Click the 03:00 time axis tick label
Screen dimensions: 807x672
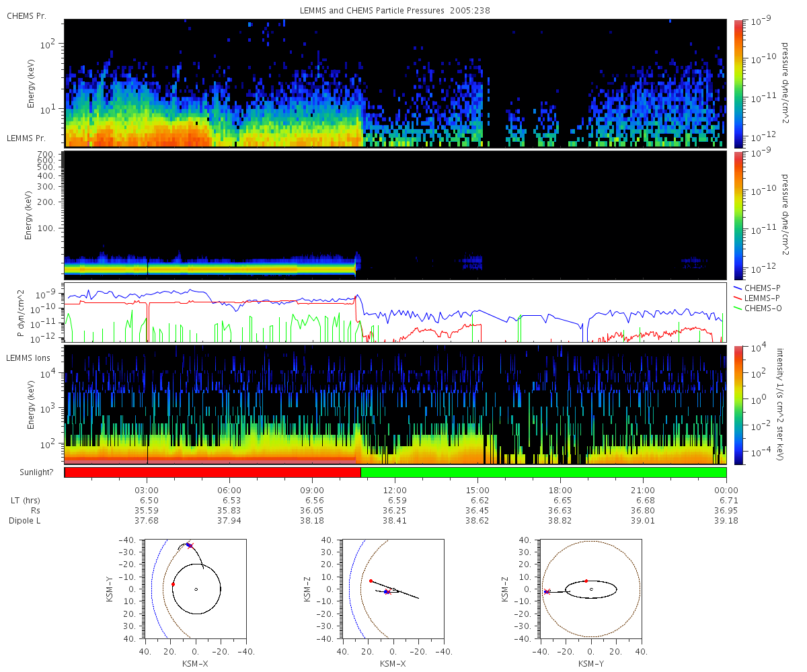coord(147,491)
